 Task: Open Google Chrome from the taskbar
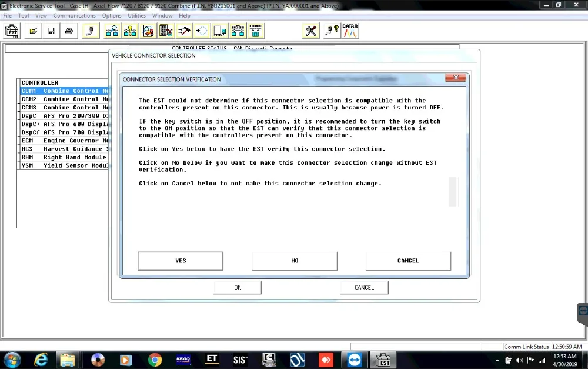(155, 360)
